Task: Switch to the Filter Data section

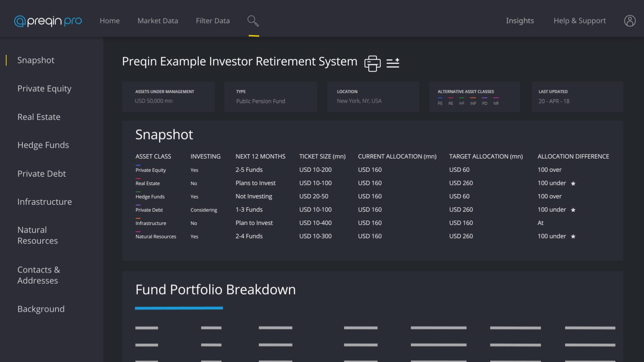Action: (213, 21)
